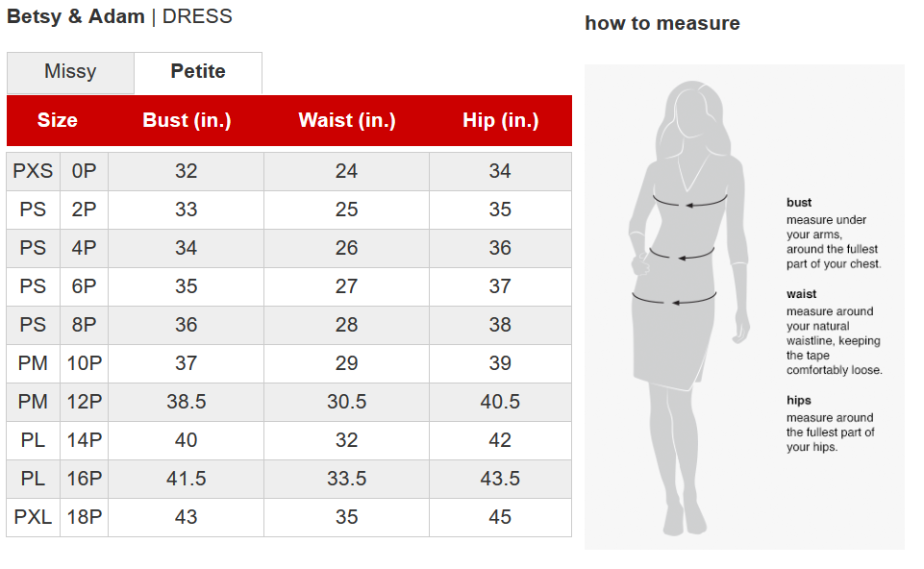Viewport: 924px width, 569px height.
Task: Switch to the Missy size tab
Action: 70,72
